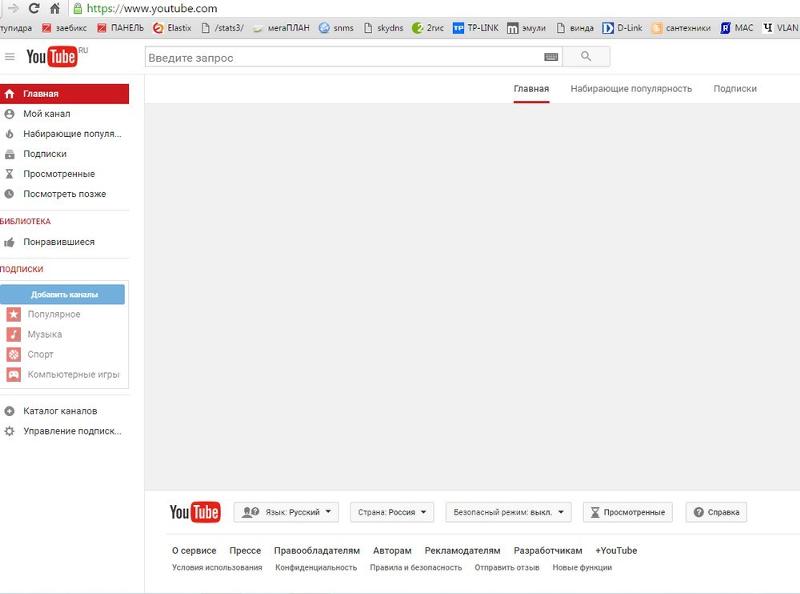Switch to the Набирающие популярность tab
The width and height of the screenshot is (800, 594).
pos(631,89)
